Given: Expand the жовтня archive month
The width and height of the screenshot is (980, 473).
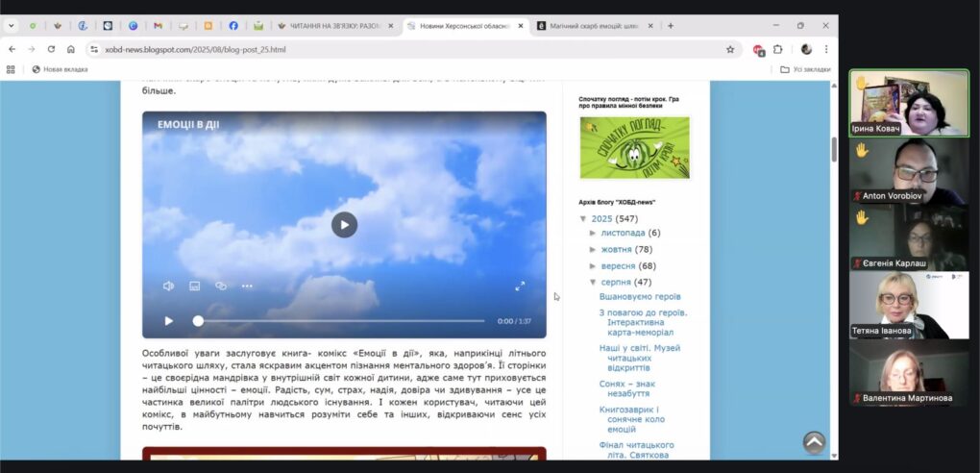Looking at the screenshot, I should [594, 250].
